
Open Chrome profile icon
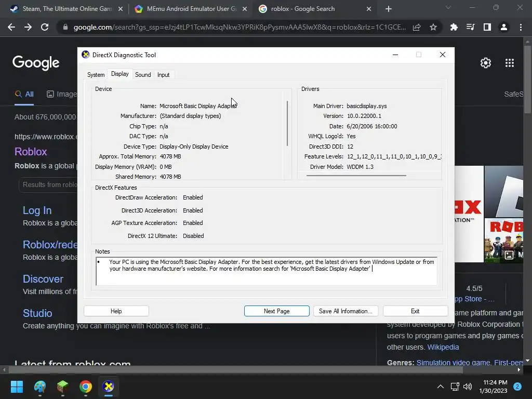[504, 27]
